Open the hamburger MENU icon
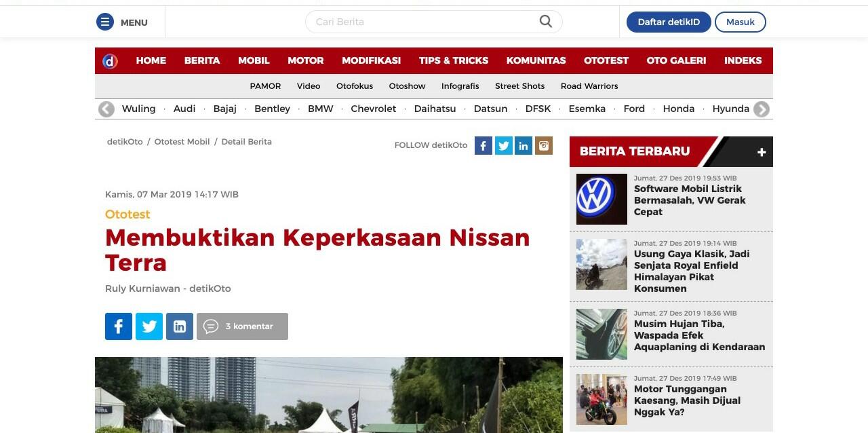This screenshot has width=868, height=433. pos(105,22)
